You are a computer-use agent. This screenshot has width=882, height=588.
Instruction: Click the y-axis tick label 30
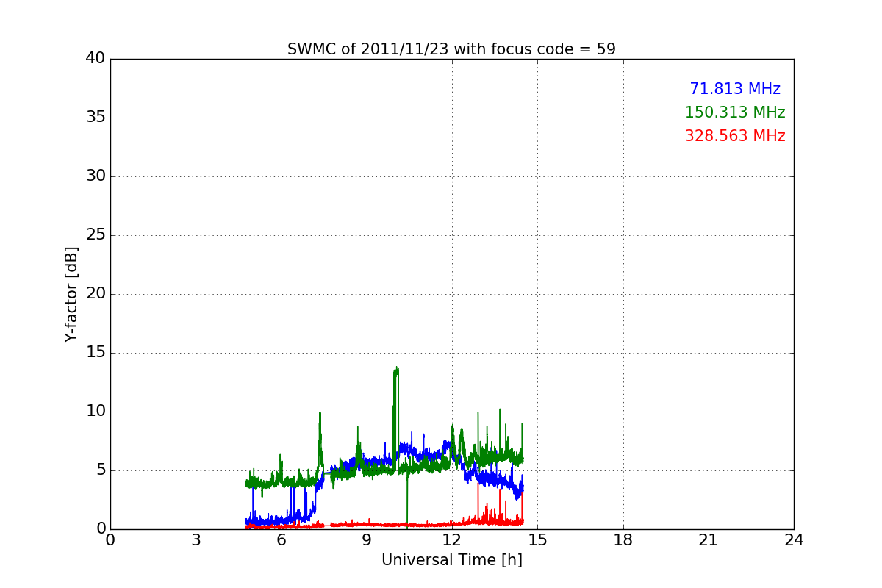(x=96, y=176)
